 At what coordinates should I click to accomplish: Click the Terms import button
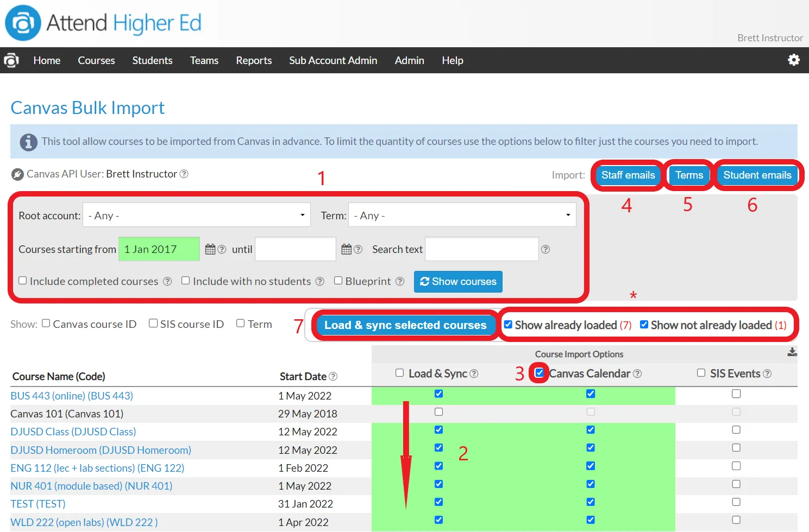pos(689,175)
